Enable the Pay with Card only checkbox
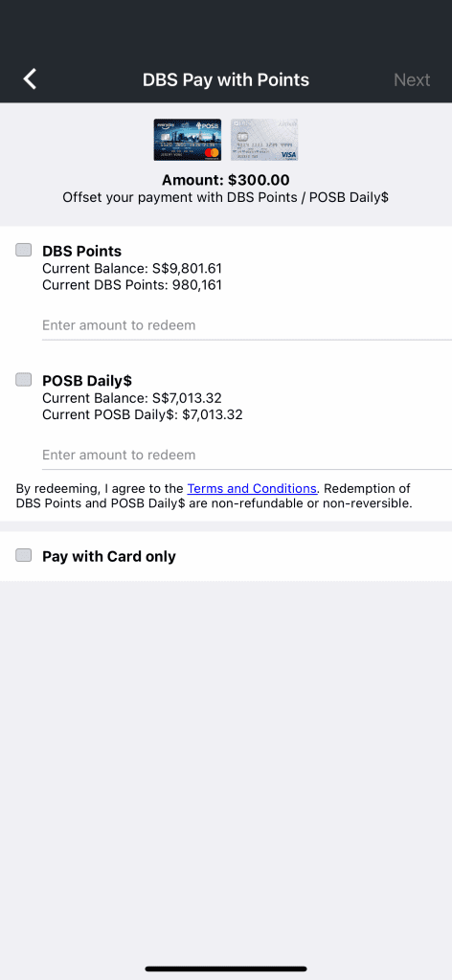This screenshot has height=980, width=452. click(24, 555)
